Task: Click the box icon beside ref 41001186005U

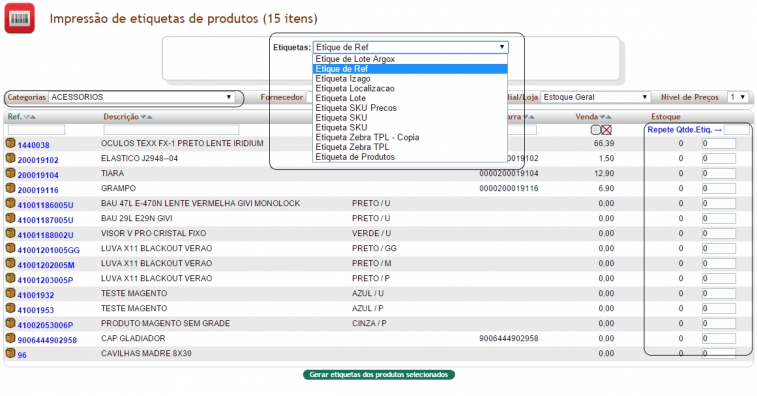Action: point(11,203)
